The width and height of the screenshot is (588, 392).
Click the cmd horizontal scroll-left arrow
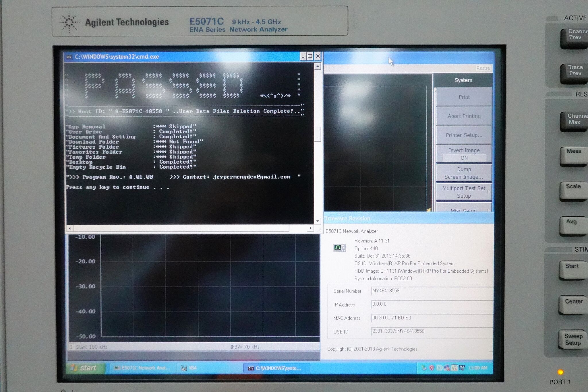[x=70, y=228]
